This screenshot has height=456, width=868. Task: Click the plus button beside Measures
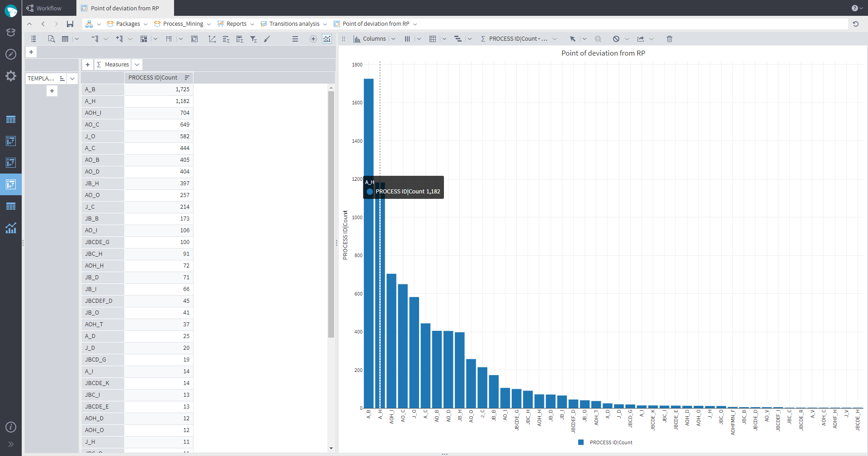pyautogui.click(x=88, y=65)
